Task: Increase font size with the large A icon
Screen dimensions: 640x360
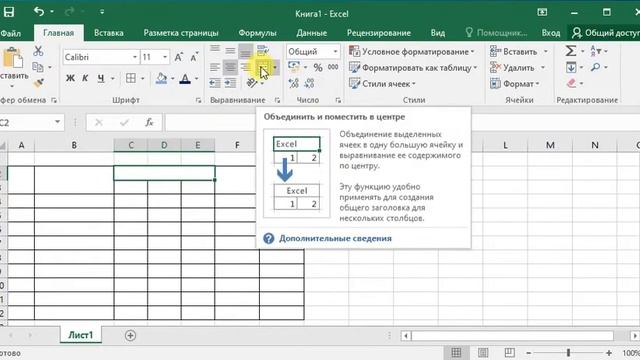Action: [178, 57]
